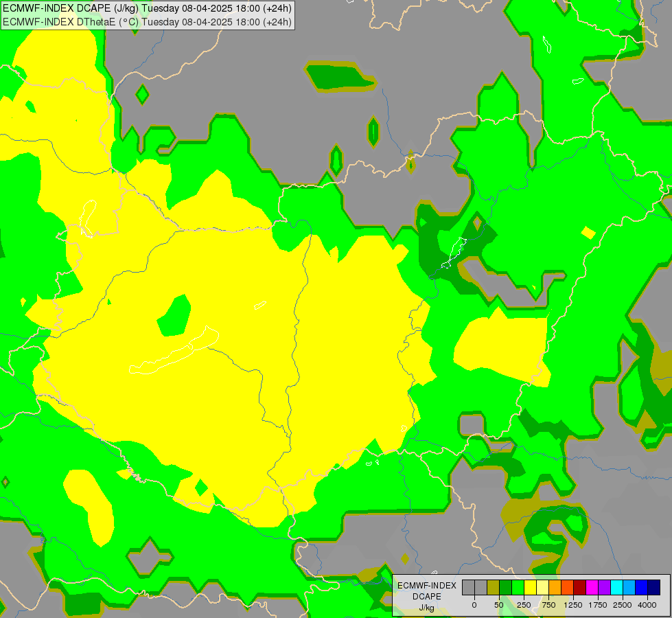Click the 1750 legend scale value

(598, 605)
